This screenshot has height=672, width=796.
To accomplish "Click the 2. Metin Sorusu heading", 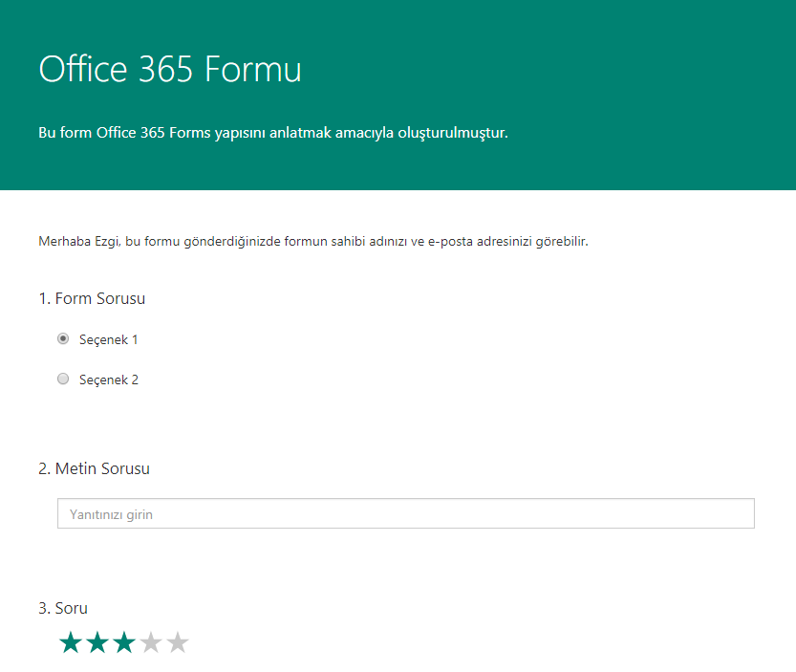I will 94,468.
